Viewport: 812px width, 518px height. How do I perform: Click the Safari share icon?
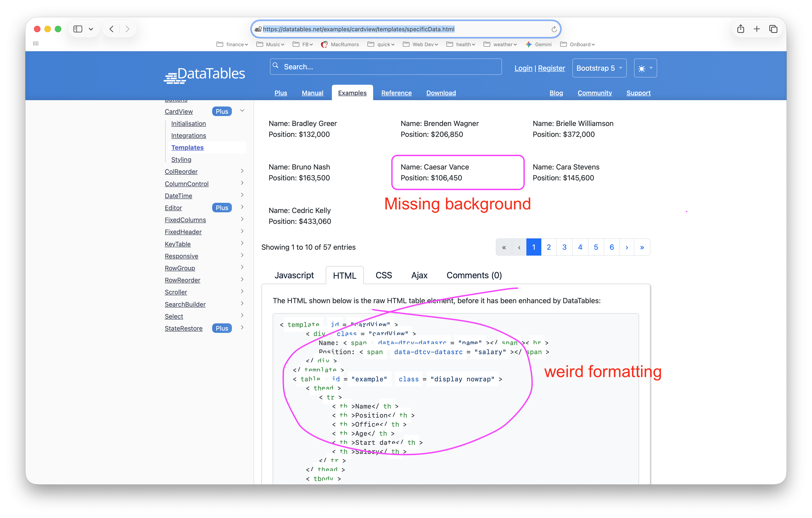(x=741, y=29)
